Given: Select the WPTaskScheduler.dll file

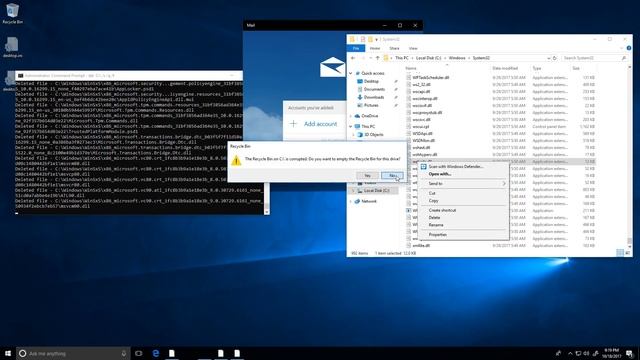Looking at the screenshot, I should click(431, 78).
